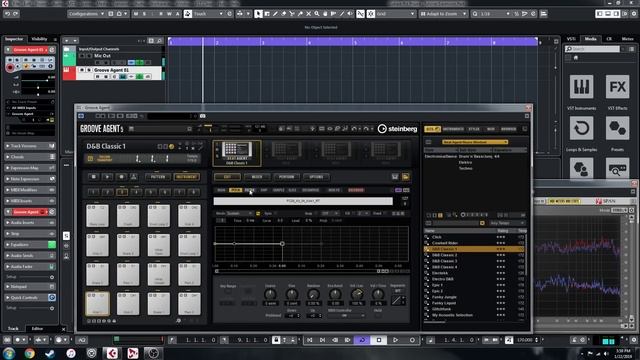This screenshot has height=360, width=640.
Task: Open the Instruments tab in Groove Agent
Action: 453,129
